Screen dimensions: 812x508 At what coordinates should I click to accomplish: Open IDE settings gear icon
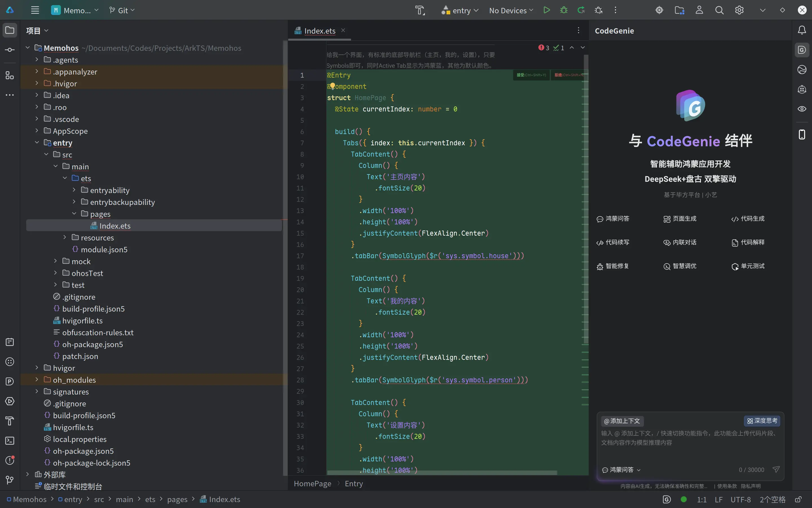739,10
